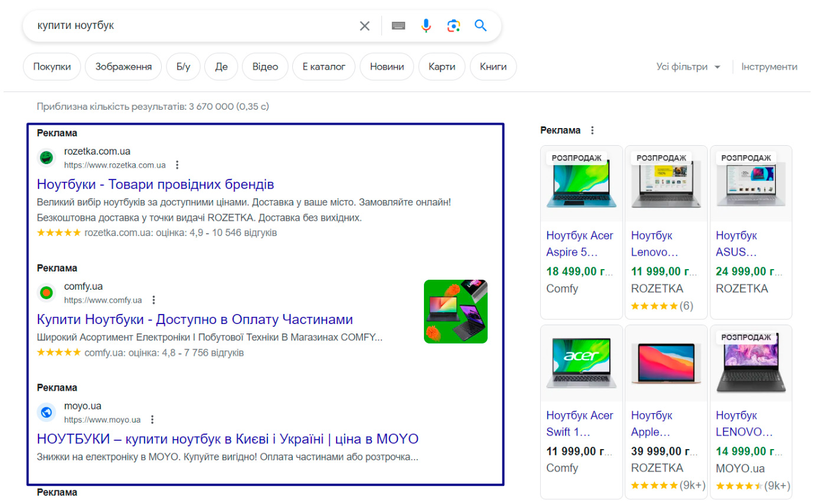Click the rozetka.com.ua green favicon

46,158
